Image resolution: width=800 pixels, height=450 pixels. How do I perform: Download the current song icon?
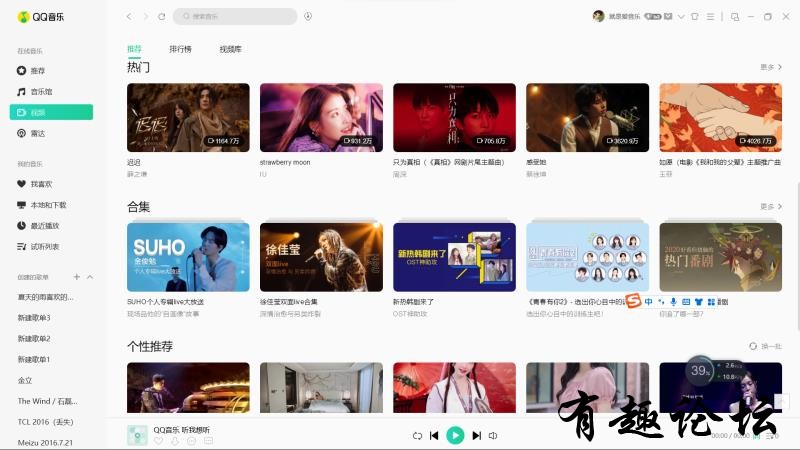175,441
